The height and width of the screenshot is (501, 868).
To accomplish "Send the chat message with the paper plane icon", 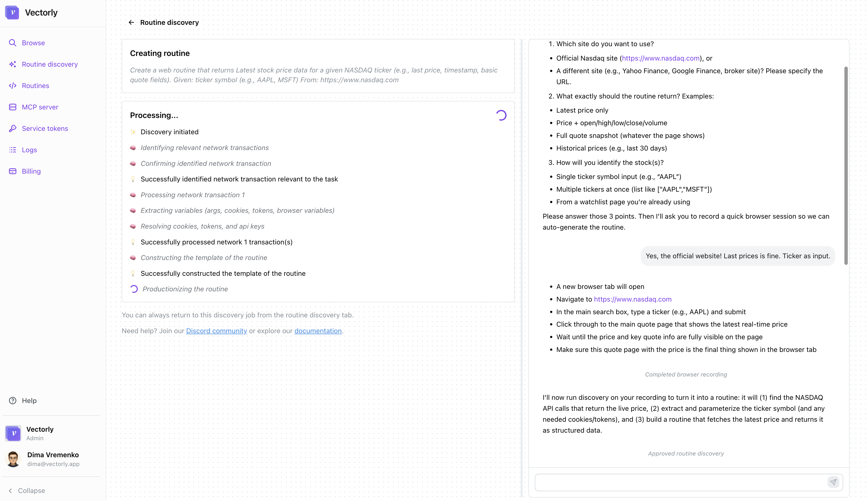I will [x=833, y=482].
